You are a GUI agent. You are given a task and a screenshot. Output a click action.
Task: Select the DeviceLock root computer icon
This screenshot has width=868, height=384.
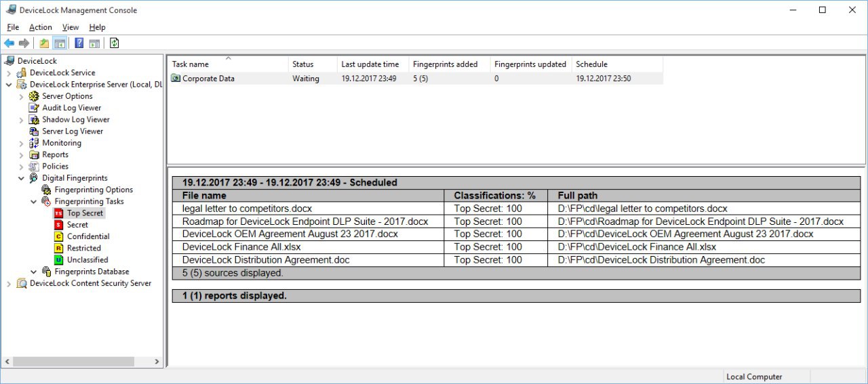coord(9,61)
